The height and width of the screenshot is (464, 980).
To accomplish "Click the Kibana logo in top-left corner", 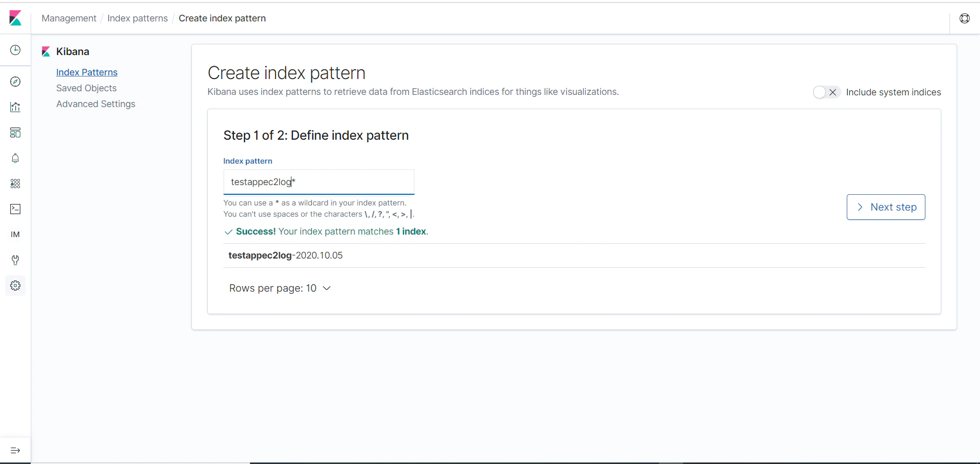I will click(15, 18).
